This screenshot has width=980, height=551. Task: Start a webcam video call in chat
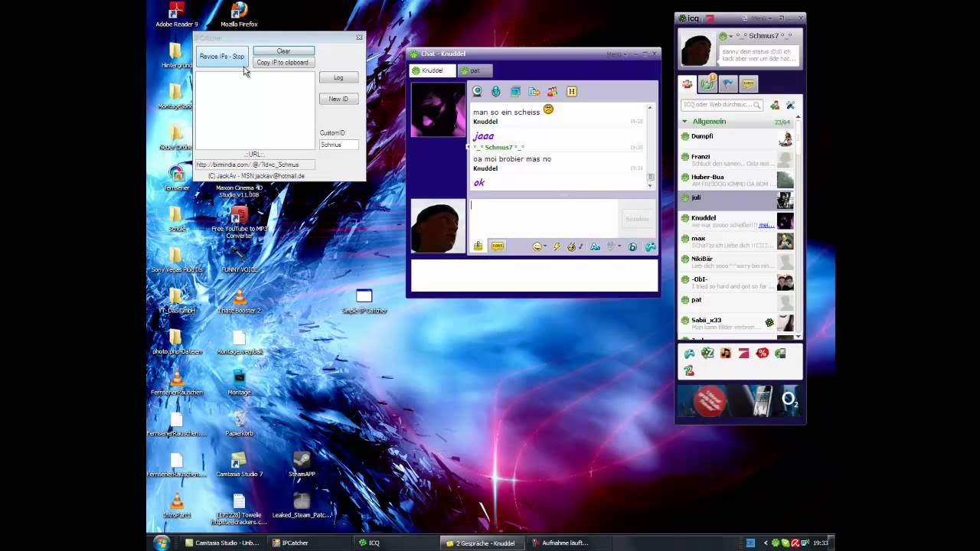point(477,92)
